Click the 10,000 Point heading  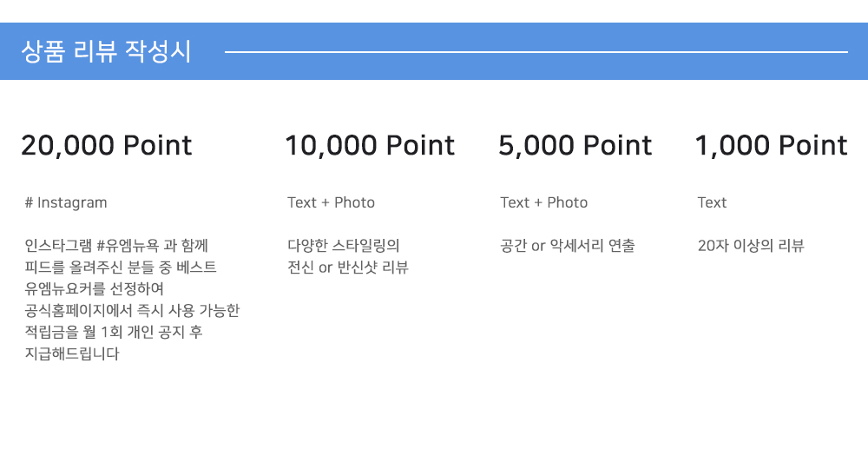tap(370, 145)
